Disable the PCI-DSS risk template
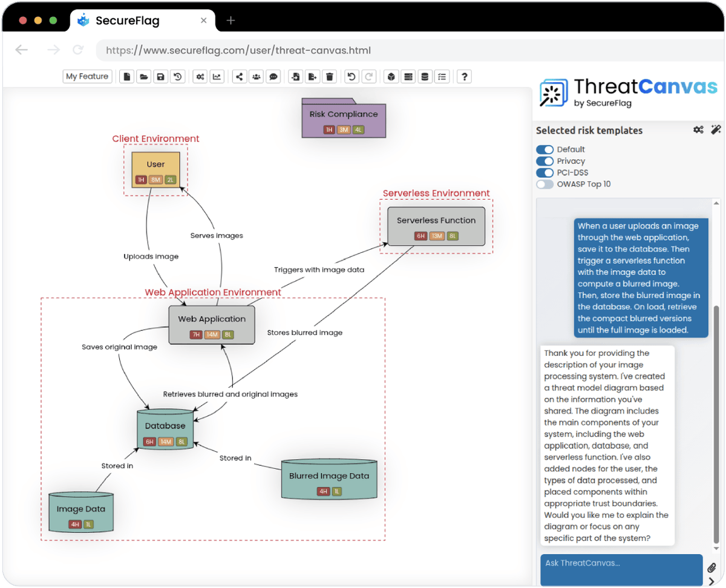Screen dimensions: 726x588 [x=545, y=172]
